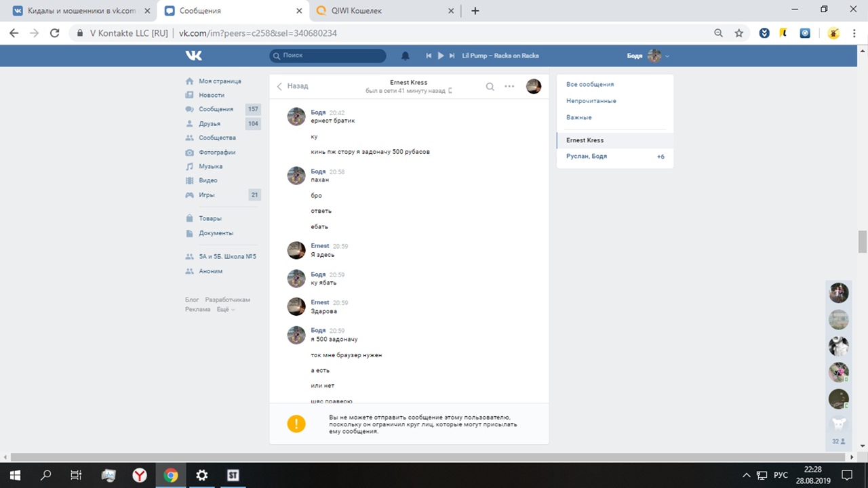Reload the page in Chrome
Screen dimensions: 868x488
point(55,33)
